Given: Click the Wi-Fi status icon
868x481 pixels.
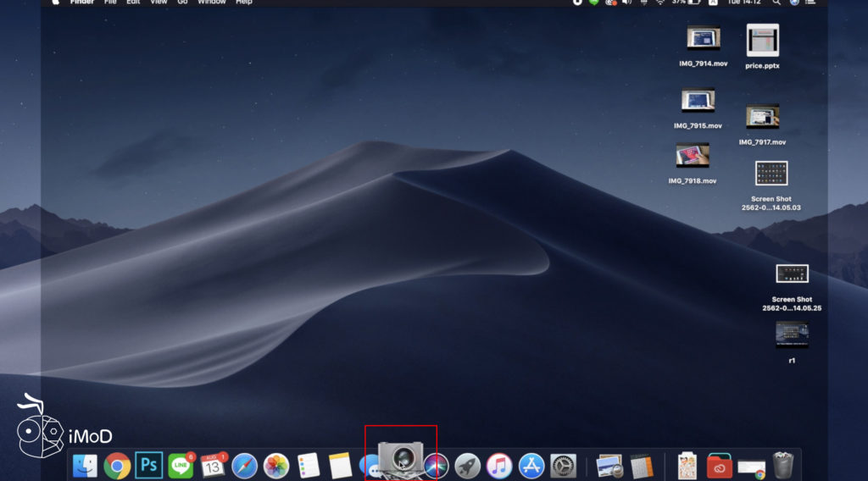Looking at the screenshot, I should click(659, 3).
